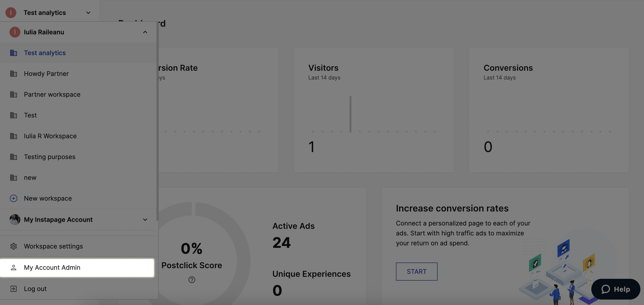Click the Visitors card heading
The width and height of the screenshot is (644, 305).
pyautogui.click(x=323, y=68)
